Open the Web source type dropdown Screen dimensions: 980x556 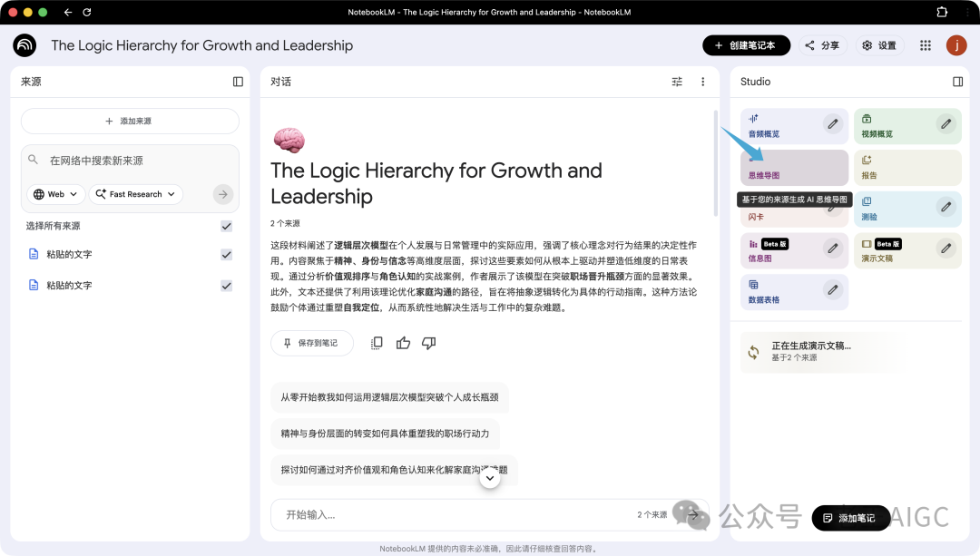55,194
